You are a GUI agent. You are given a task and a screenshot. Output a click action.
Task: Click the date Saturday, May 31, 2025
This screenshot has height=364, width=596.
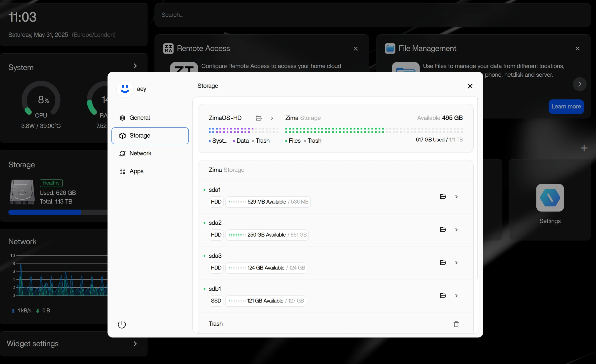coord(38,35)
